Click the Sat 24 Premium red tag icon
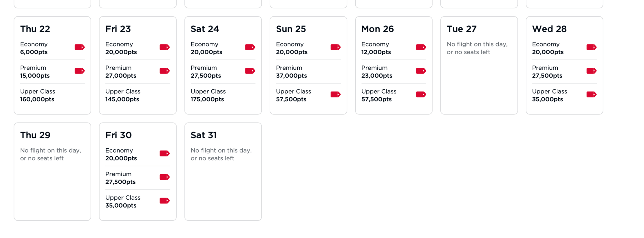 click(250, 71)
